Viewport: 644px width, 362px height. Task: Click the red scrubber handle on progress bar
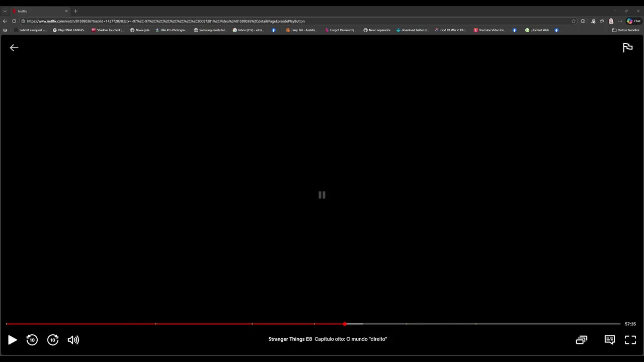(345, 324)
